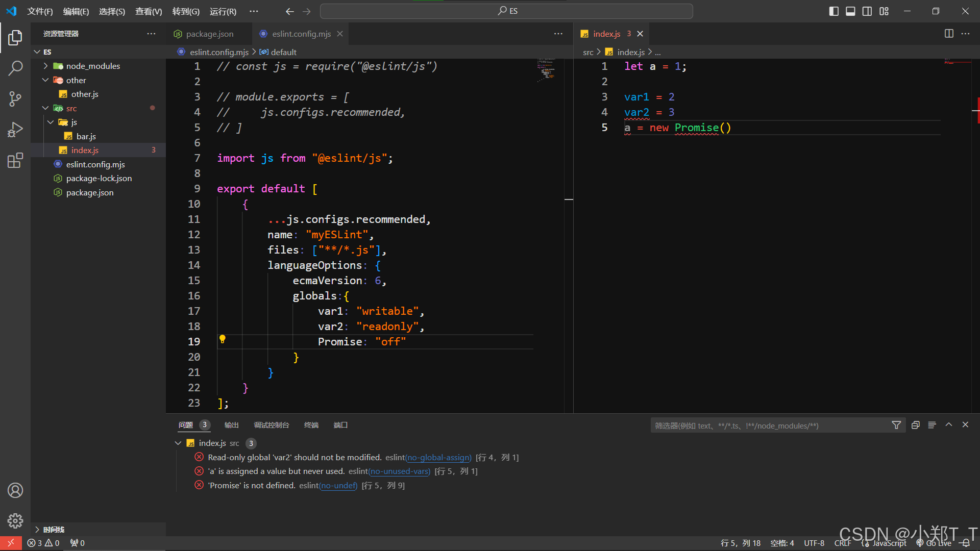Collapse index.js group in Problems list

click(178, 443)
